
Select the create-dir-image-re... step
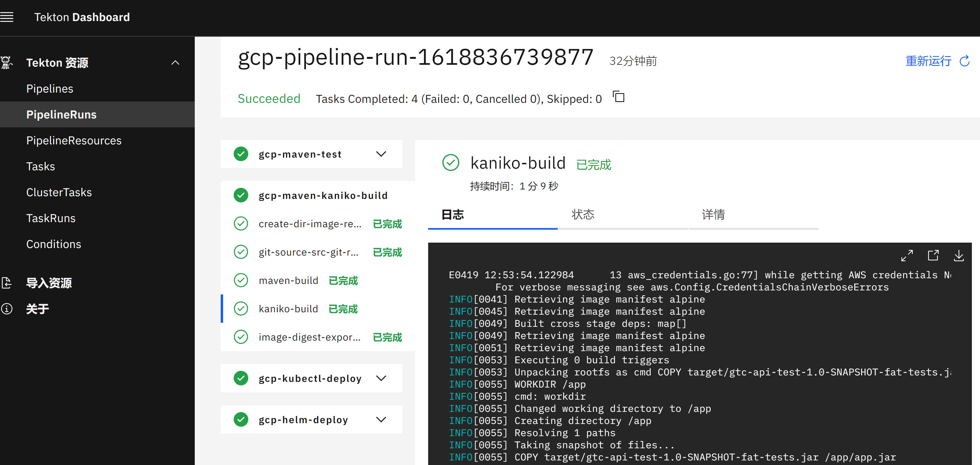(x=310, y=224)
